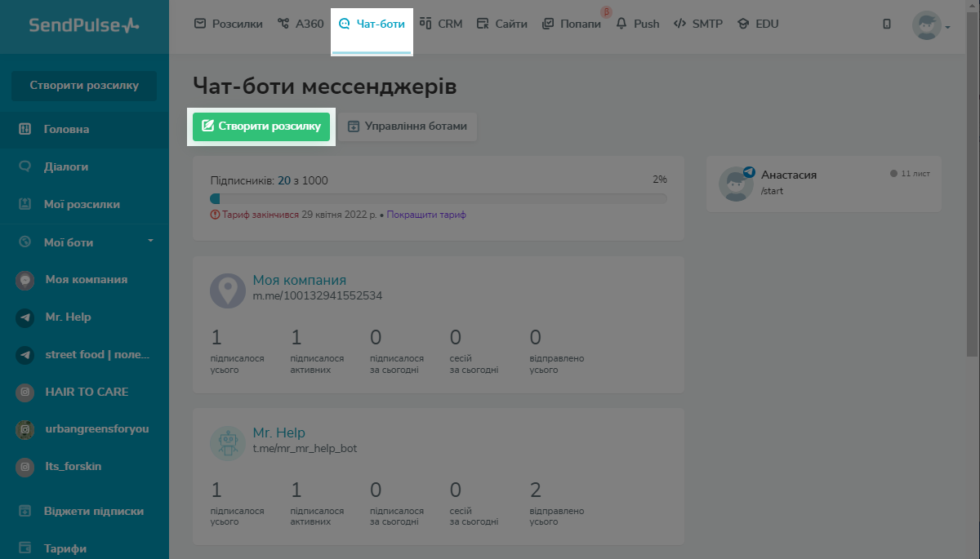This screenshot has height=559, width=980.
Task: Select Its_forskin bot in sidebar
Action: tap(73, 466)
